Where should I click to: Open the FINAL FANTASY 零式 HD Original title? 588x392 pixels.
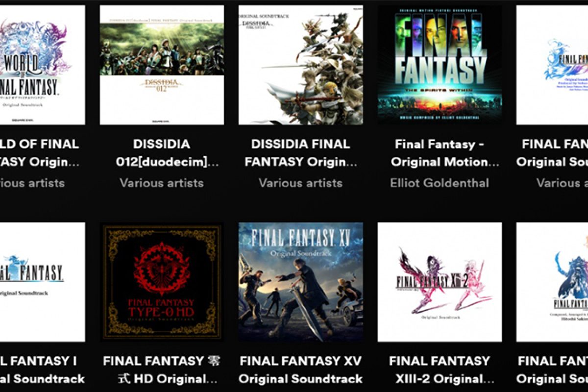click(x=162, y=370)
